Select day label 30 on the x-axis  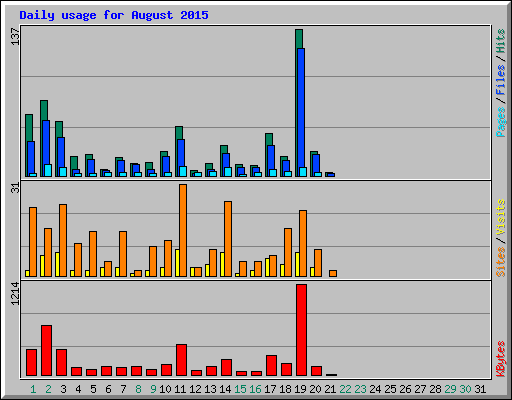[x=465, y=389]
